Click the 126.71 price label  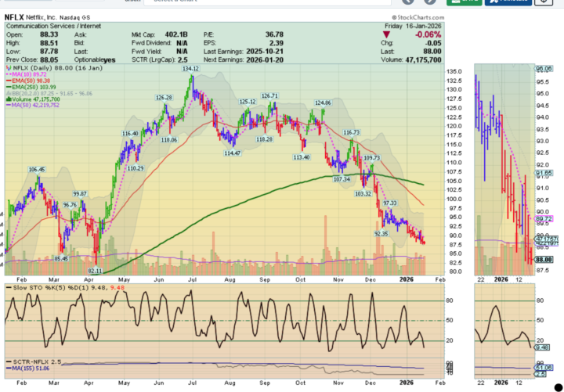point(269,96)
